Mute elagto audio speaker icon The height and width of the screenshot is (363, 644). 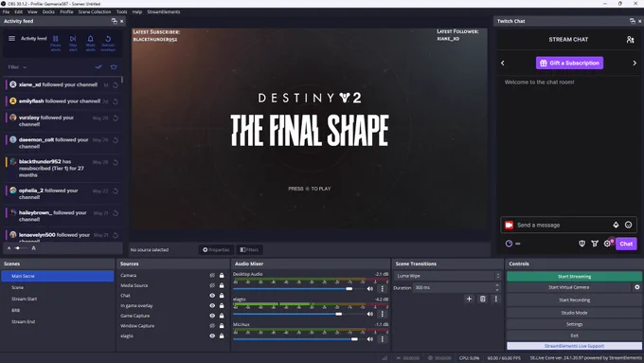coord(370,314)
